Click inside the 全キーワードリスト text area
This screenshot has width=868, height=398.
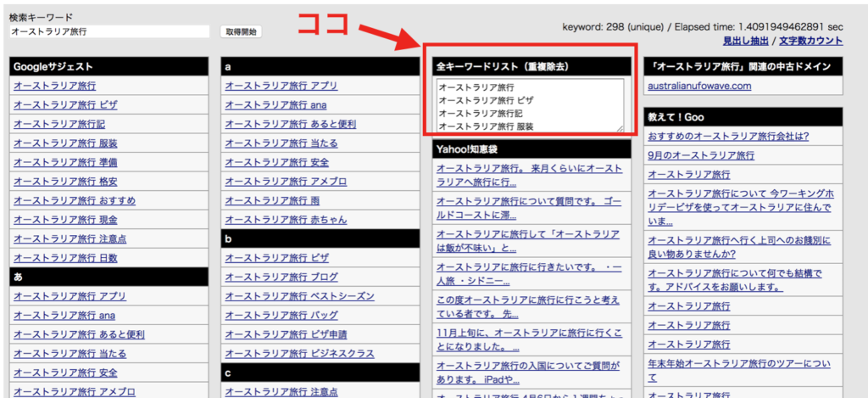[x=531, y=105]
